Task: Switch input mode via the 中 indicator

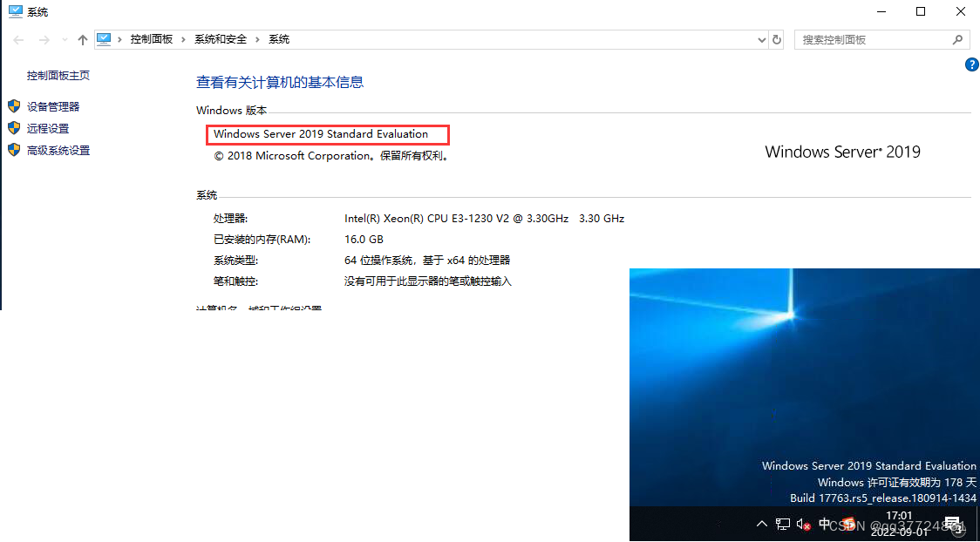Action: [825, 524]
